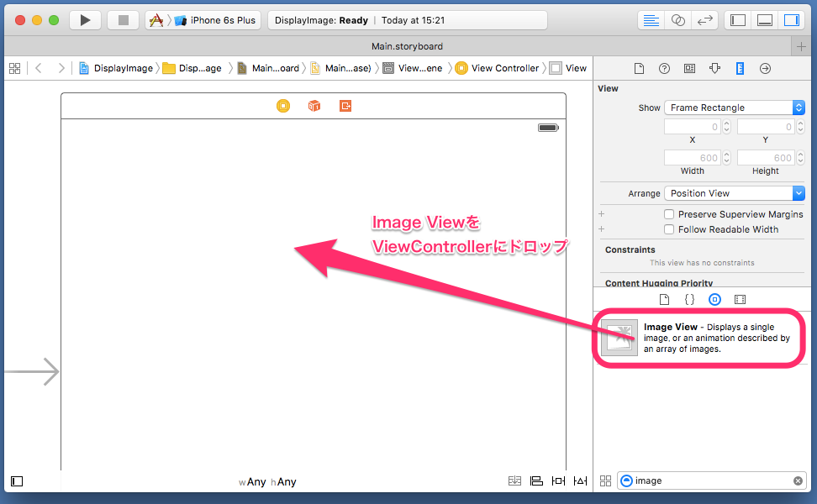817x504 pixels.
Task: Enable Preserve Superview Margins
Action: pos(669,214)
